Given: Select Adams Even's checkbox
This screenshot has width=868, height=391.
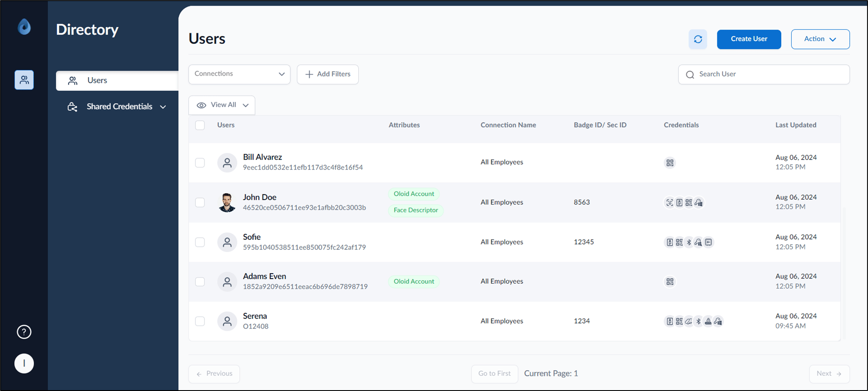Looking at the screenshot, I should 200,282.
